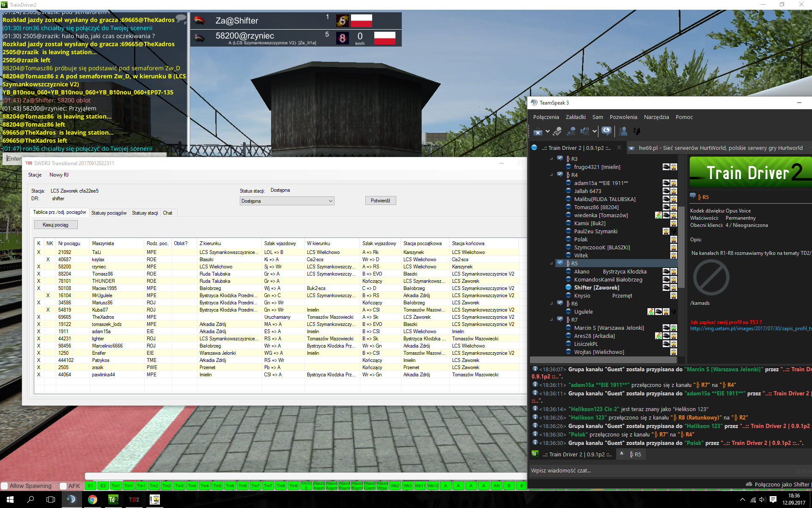
Task: Open the Zakładki menu
Action: click(x=575, y=117)
